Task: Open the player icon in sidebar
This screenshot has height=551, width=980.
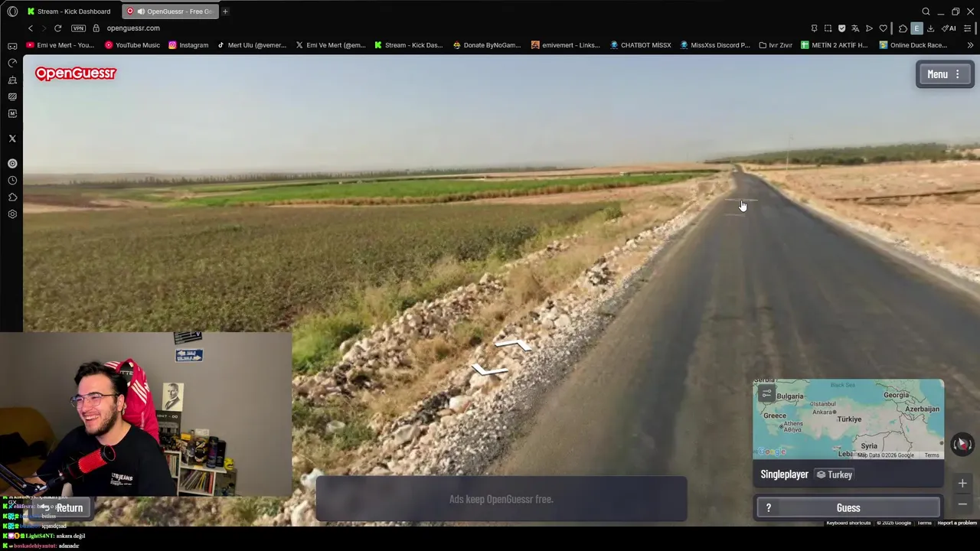Action: [x=12, y=164]
